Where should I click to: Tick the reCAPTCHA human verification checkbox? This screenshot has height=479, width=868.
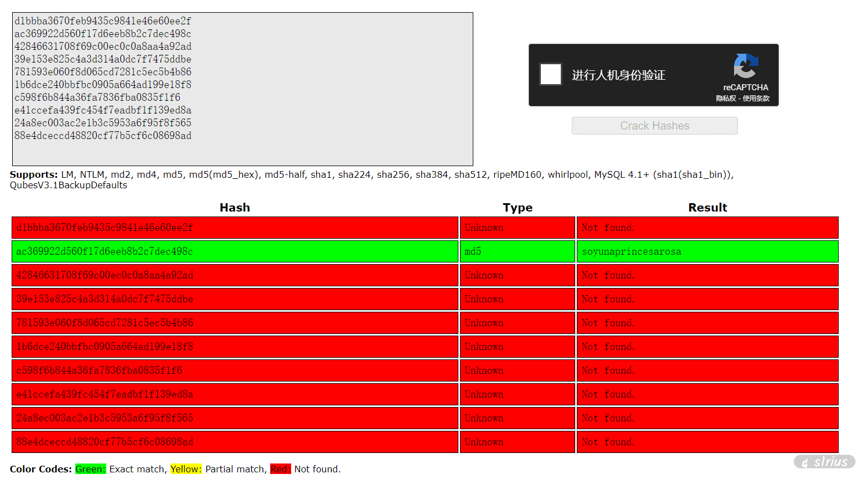tap(551, 74)
